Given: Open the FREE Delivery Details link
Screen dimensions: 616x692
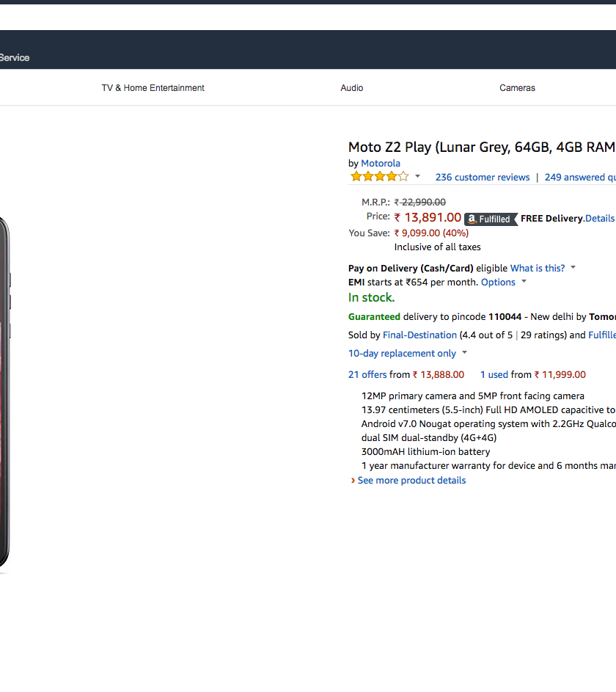Looking at the screenshot, I should (x=600, y=219).
